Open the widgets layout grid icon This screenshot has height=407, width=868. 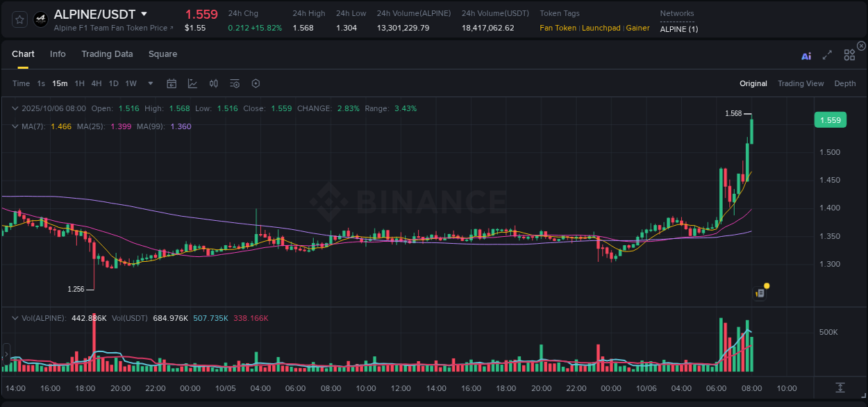[x=849, y=54]
